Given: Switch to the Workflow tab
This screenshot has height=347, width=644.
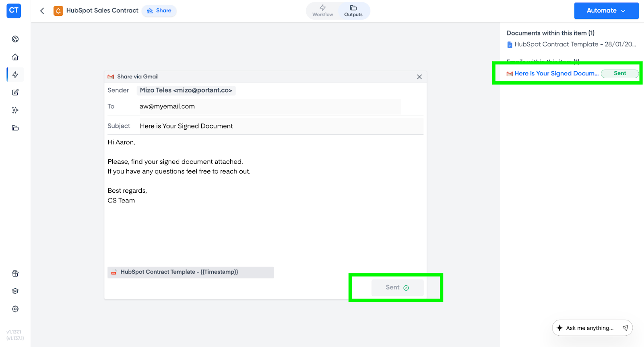Looking at the screenshot, I should click(x=322, y=11).
